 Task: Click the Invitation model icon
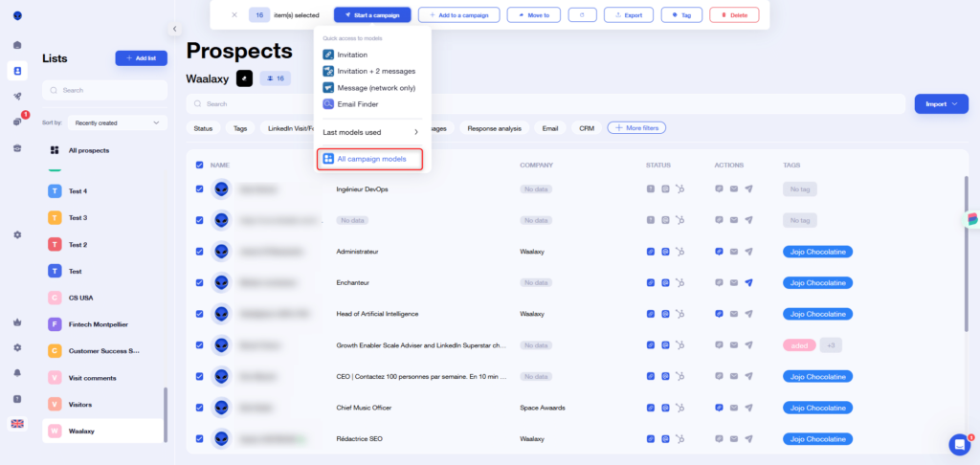click(x=328, y=55)
